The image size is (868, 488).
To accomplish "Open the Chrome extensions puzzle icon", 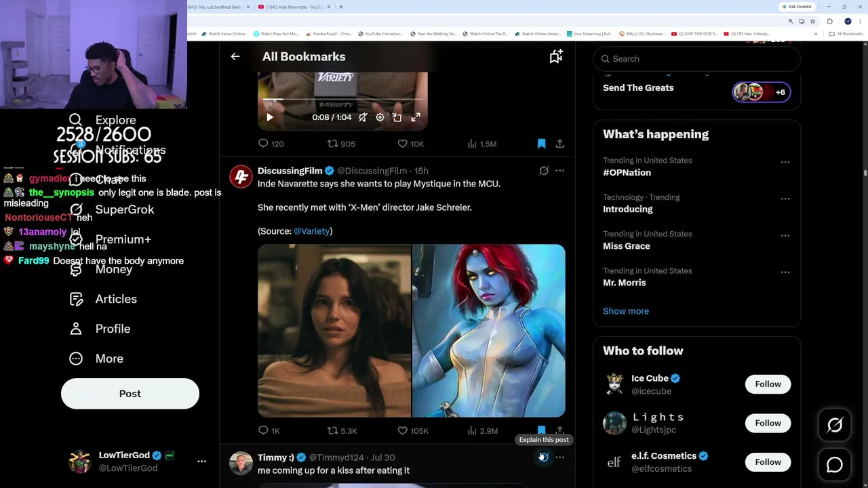I will [x=829, y=21].
